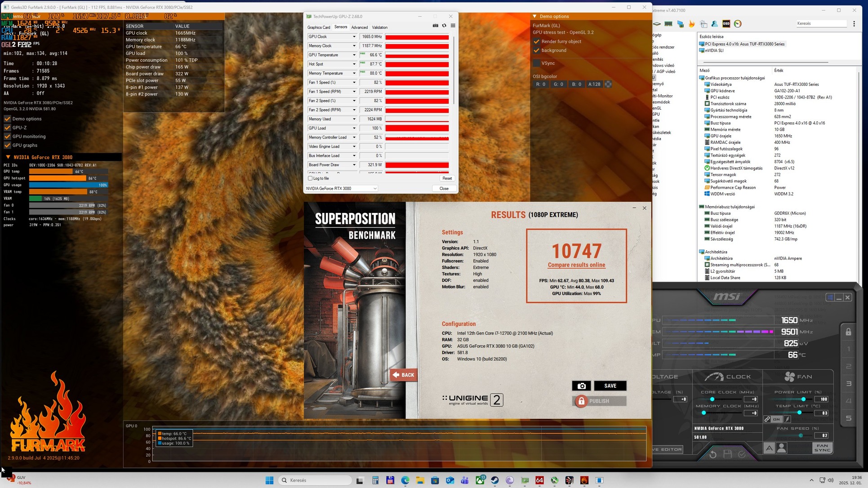Click the flame stress test icon in AIDA64 toolbar
The image size is (868, 488).
692,24
